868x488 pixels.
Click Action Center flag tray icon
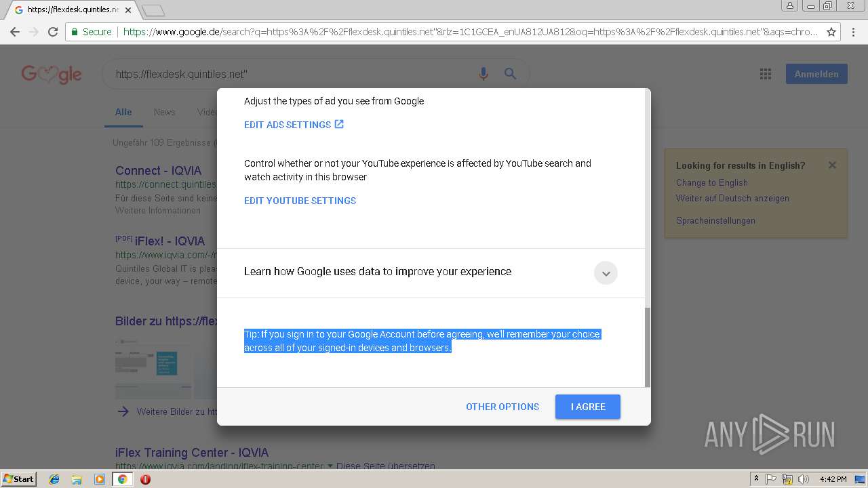(x=771, y=479)
